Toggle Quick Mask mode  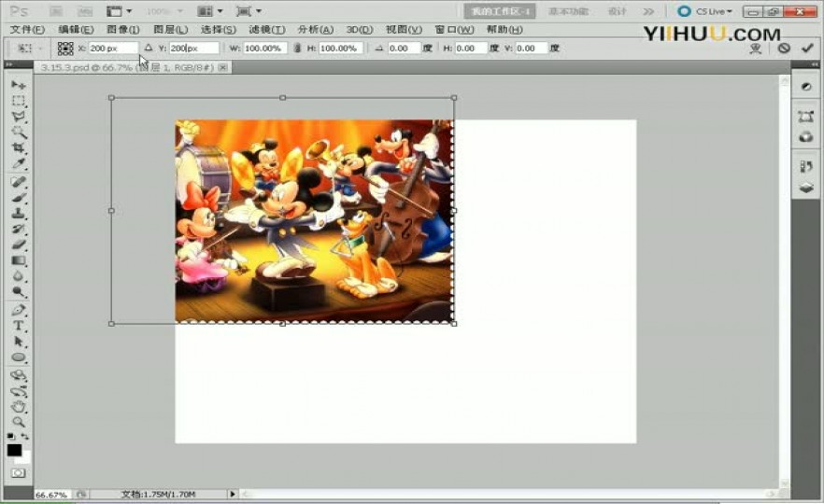click(19, 473)
